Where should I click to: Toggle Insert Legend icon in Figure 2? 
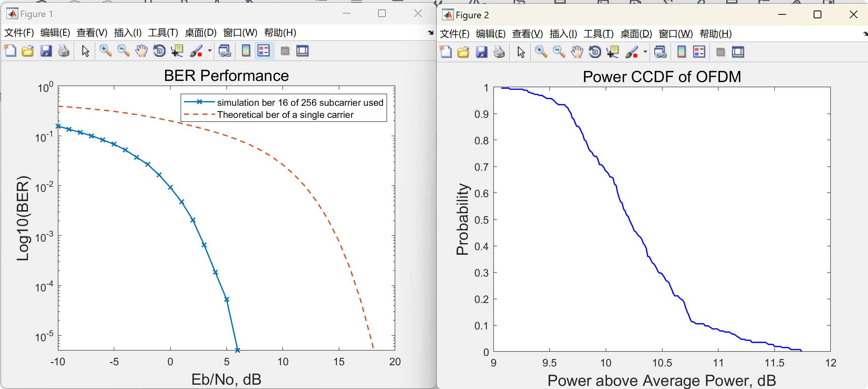click(x=699, y=52)
